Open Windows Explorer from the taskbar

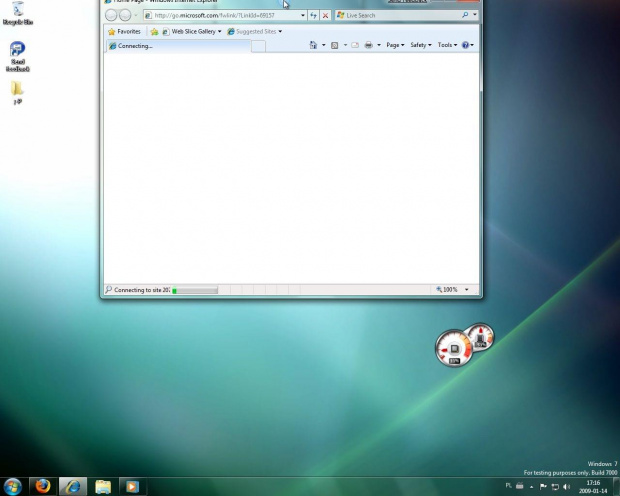103,487
